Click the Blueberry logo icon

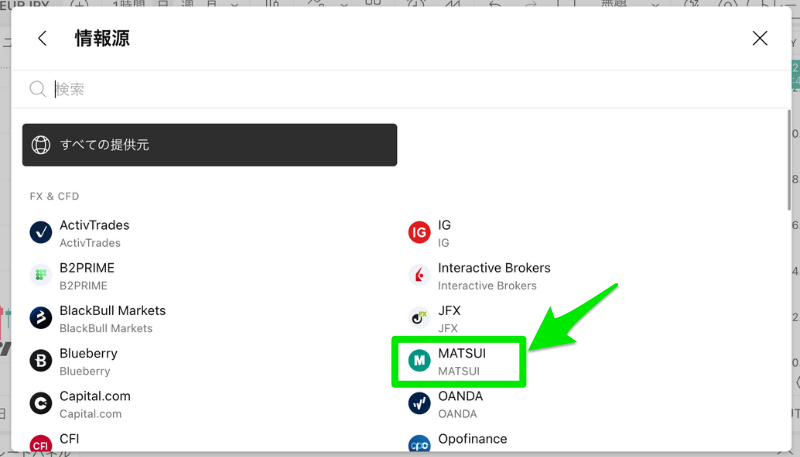point(41,361)
